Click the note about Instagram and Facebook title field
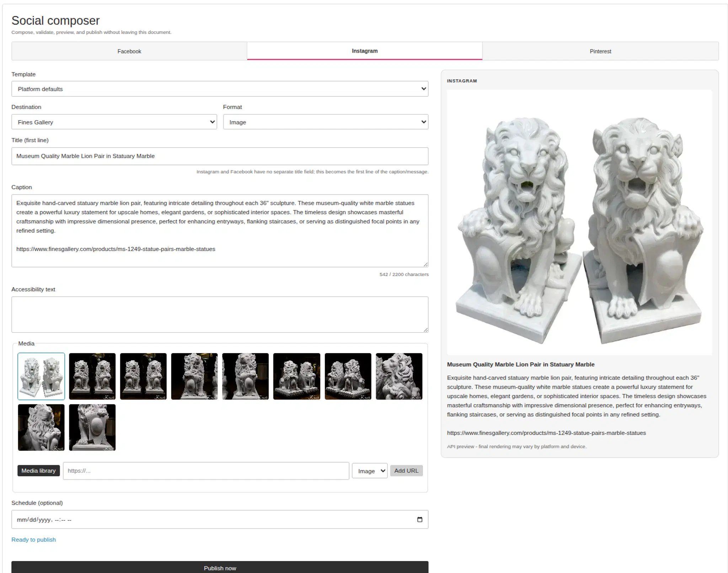Screen dimensions: 728x573 312,172
